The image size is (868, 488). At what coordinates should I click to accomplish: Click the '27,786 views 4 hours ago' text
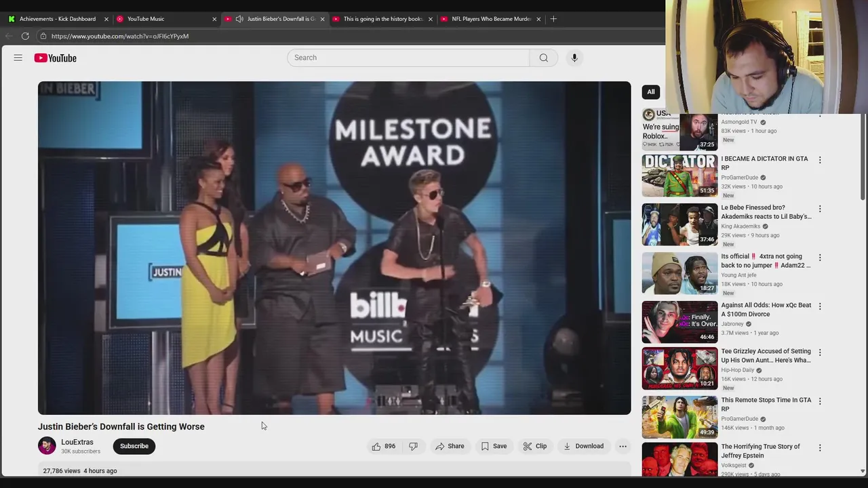pyautogui.click(x=80, y=470)
